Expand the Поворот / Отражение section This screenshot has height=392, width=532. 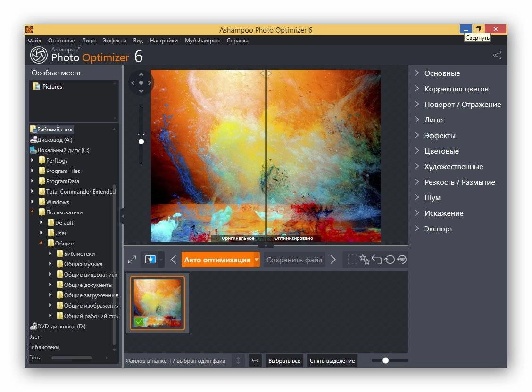417,104
